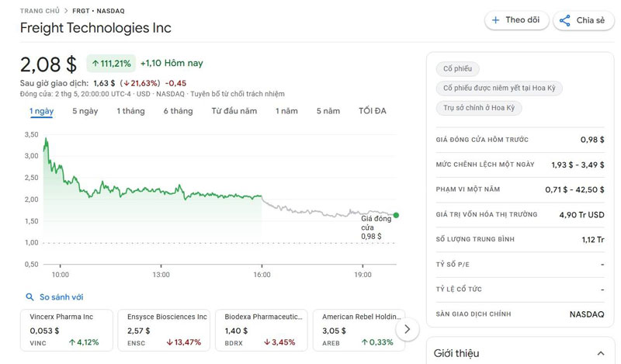Click the TỶ LỆ CỔ TỨC row label
621x364 pixels.
click(x=459, y=289)
